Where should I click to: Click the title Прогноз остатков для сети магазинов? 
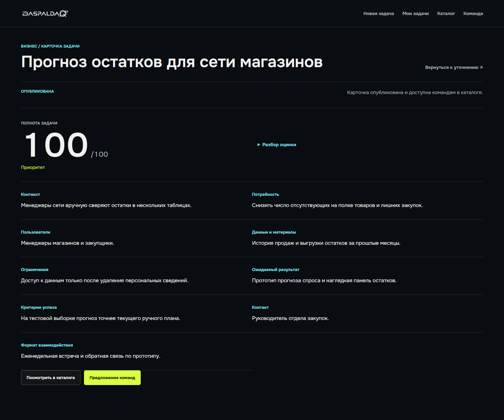[172, 62]
